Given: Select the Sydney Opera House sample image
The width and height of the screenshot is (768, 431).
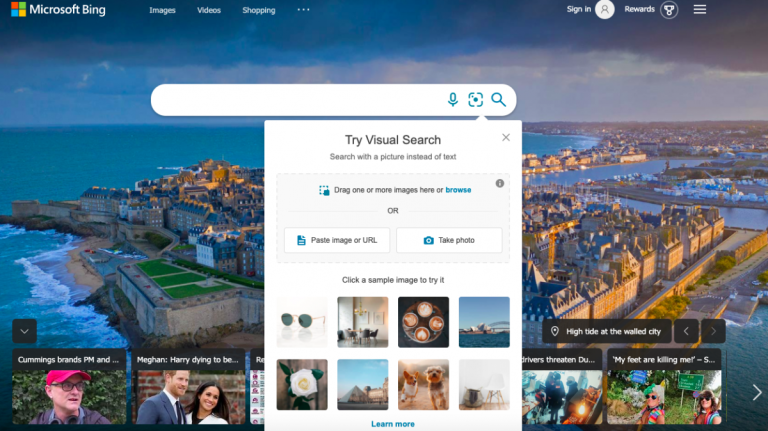Looking at the screenshot, I should click(484, 322).
